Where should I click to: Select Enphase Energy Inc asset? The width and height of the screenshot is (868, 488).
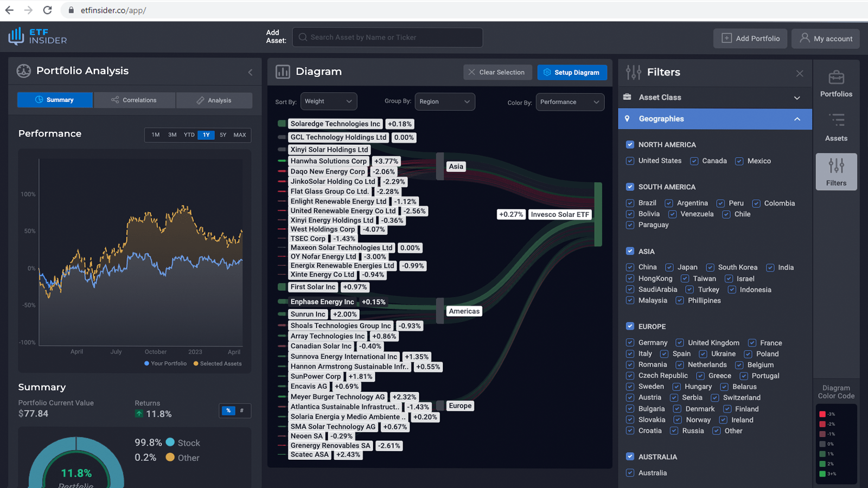tap(322, 302)
